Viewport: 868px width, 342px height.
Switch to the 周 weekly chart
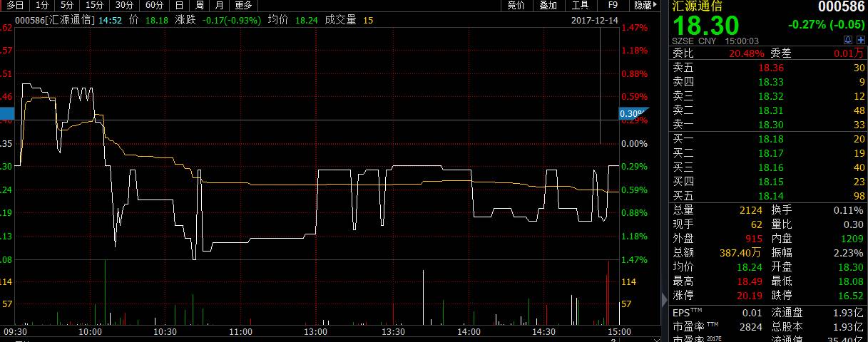200,5
